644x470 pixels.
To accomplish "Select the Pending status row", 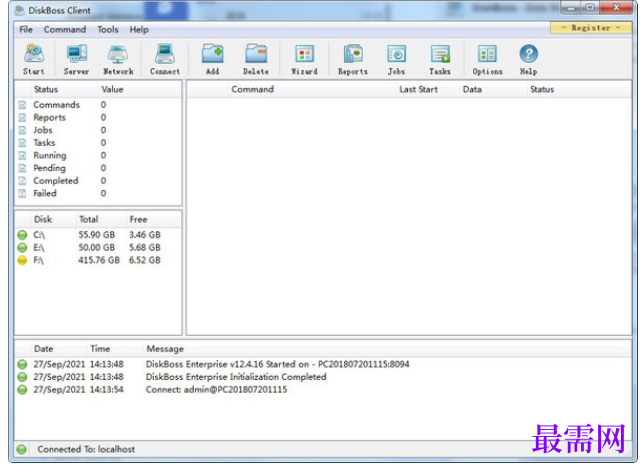I will coord(98,168).
